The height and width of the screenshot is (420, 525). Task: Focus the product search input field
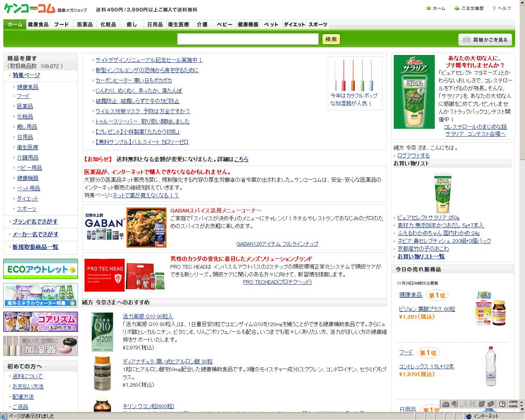click(x=248, y=39)
